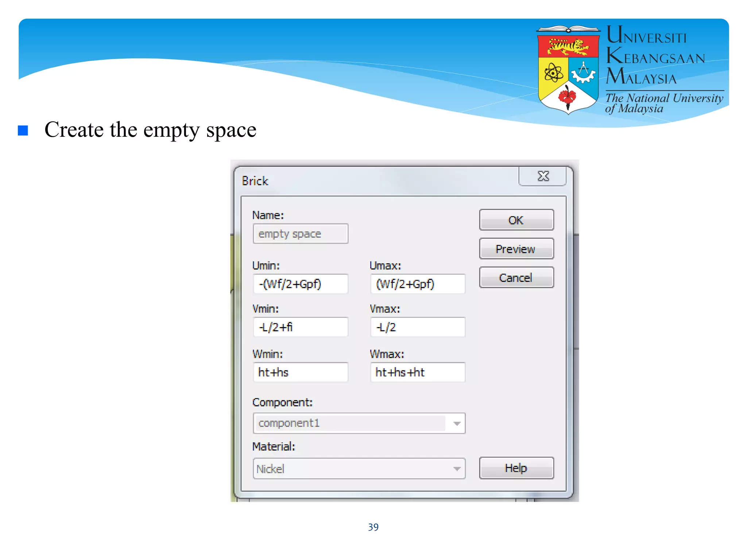This screenshot has height=560, width=747.
Task: Click the Vmax field showing -L/2
Action: tap(418, 327)
